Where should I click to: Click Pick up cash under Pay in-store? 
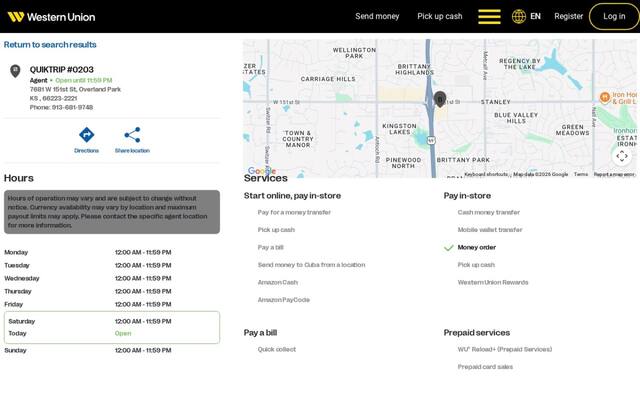pos(476,265)
